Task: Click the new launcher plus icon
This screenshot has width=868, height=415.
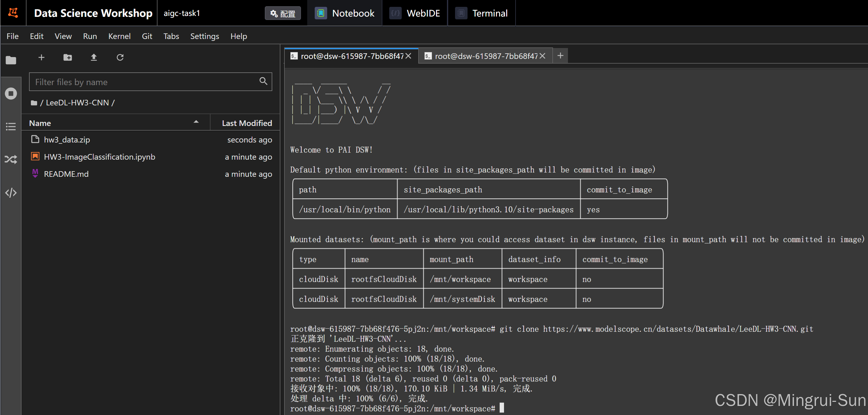Action: point(41,57)
